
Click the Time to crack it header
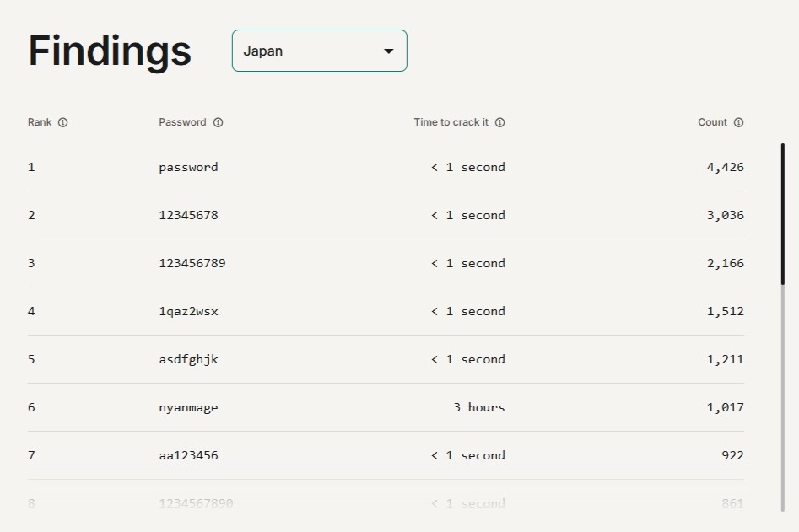pos(451,122)
